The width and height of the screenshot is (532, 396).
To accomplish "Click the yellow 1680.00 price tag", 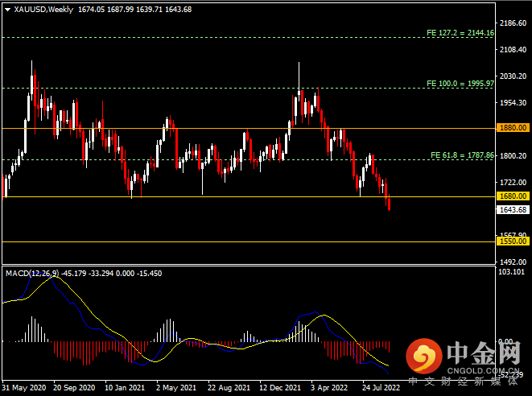I will [513, 196].
